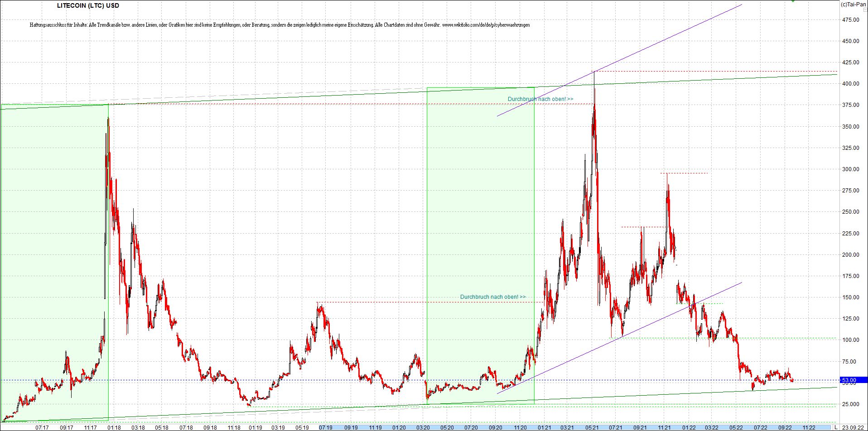This screenshot has height=431, width=868.
Task: Click the 11 22 time axis label
Action: click(x=809, y=428)
